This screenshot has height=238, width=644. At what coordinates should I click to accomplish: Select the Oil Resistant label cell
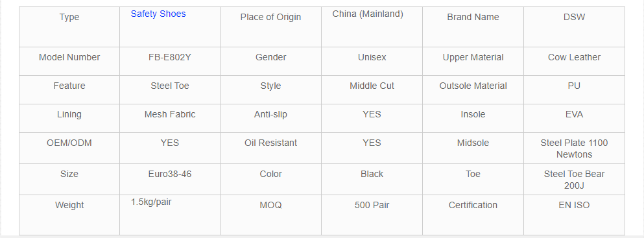click(270, 148)
